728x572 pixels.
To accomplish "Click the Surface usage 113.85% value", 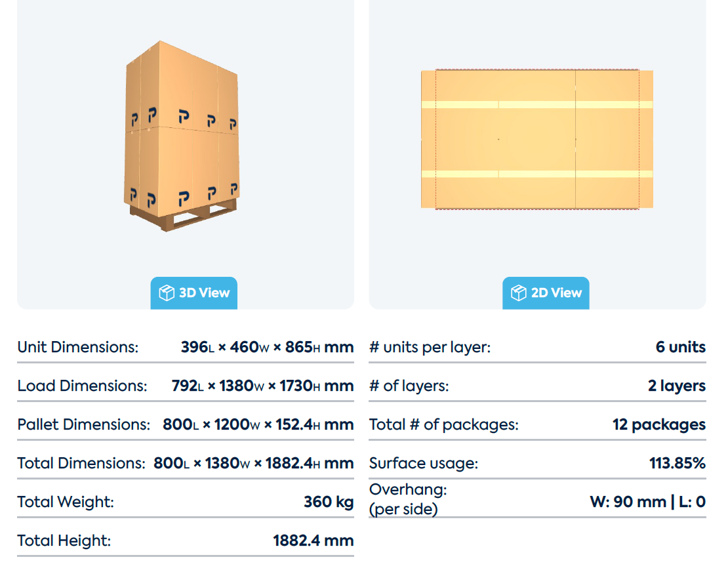I will (x=677, y=463).
